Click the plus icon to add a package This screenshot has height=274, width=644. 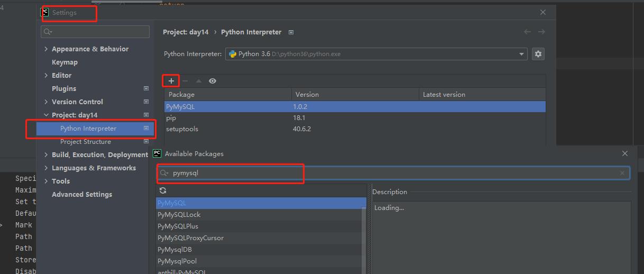click(171, 81)
